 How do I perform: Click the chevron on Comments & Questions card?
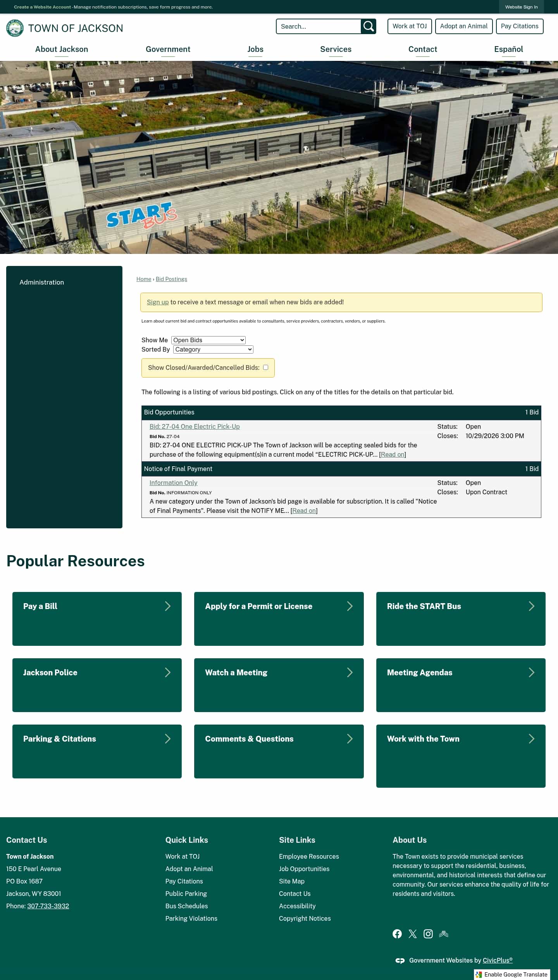point(350,738)
